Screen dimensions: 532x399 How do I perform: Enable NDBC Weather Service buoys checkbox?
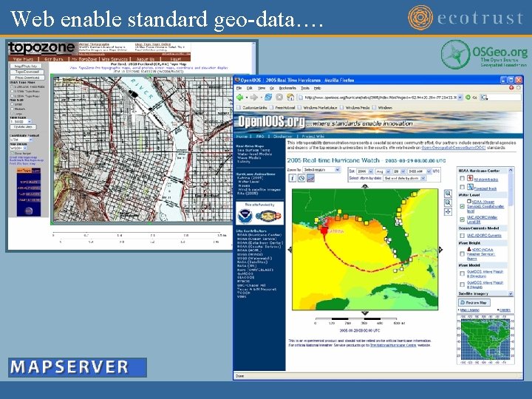[462, 253]
